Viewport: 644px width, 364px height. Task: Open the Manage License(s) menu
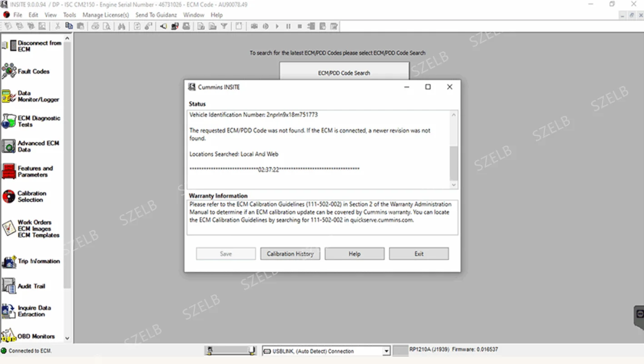point(105,15)
